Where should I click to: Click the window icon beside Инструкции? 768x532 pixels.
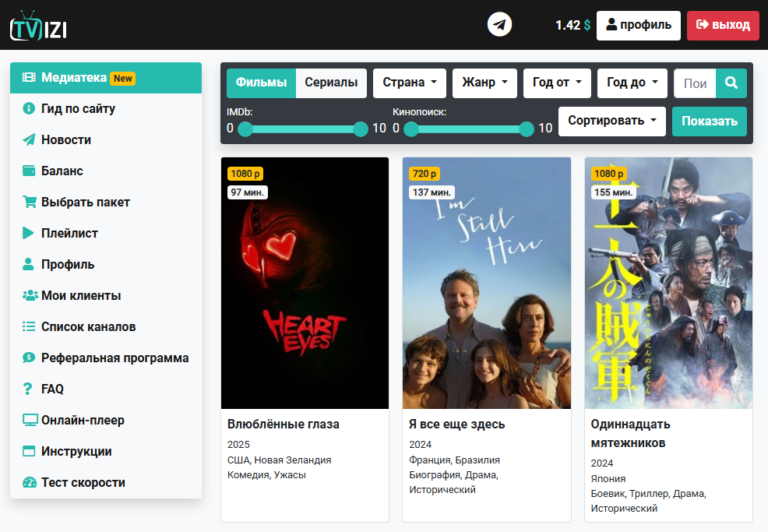coord(29,451)
